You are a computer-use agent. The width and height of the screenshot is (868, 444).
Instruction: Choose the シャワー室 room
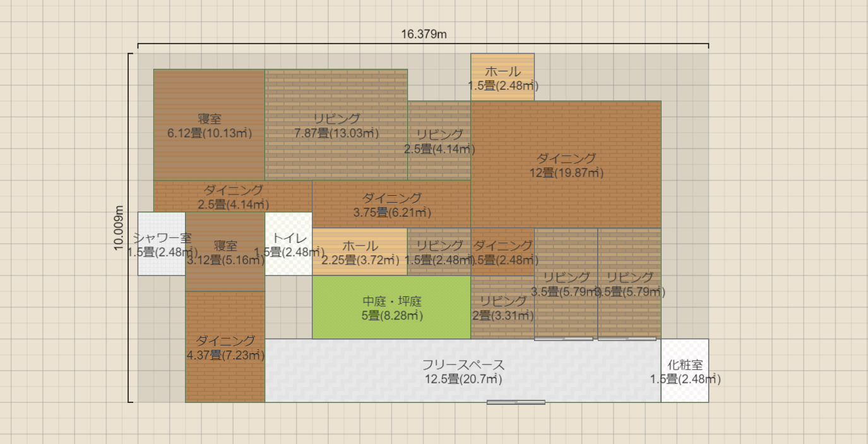coord(162,244)
